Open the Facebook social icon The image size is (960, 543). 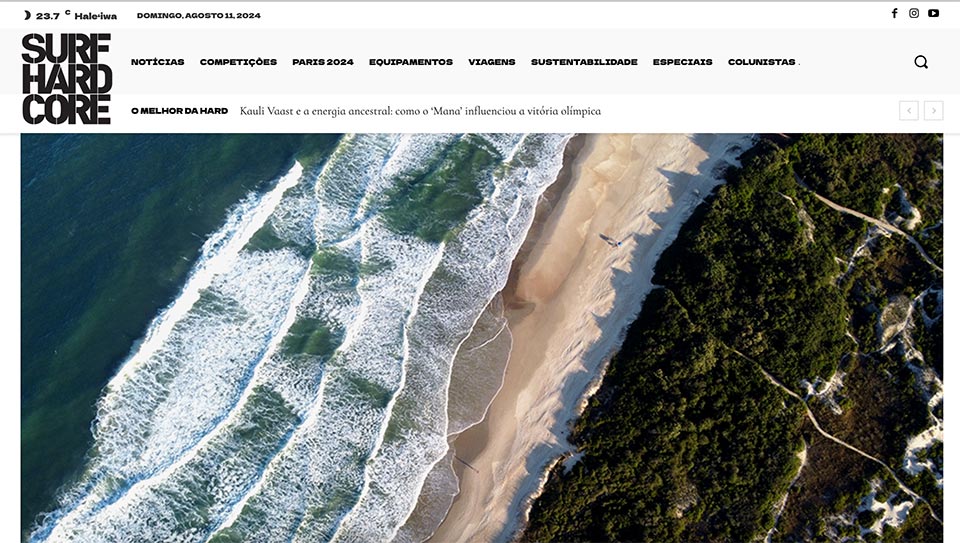pyautogui.click(x=894, y=13)
